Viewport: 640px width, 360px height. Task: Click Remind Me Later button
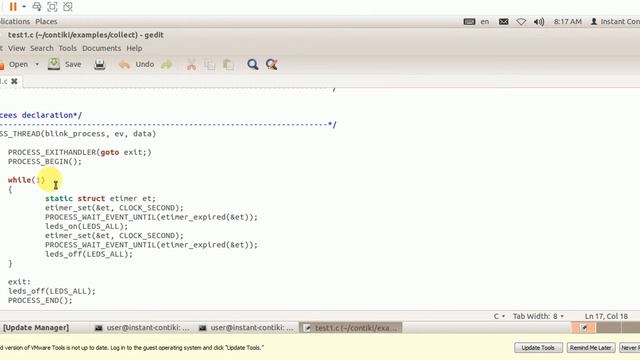click(x=591, y=348)
